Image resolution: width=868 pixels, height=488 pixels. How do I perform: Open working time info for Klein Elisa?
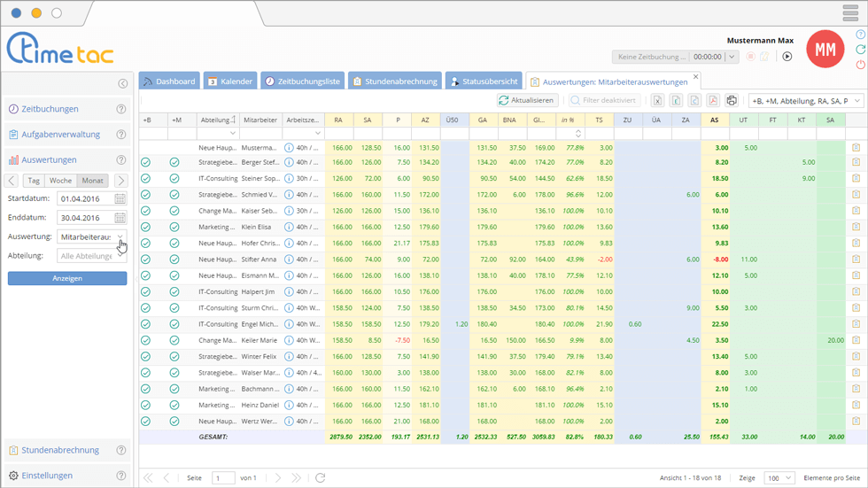289,228
